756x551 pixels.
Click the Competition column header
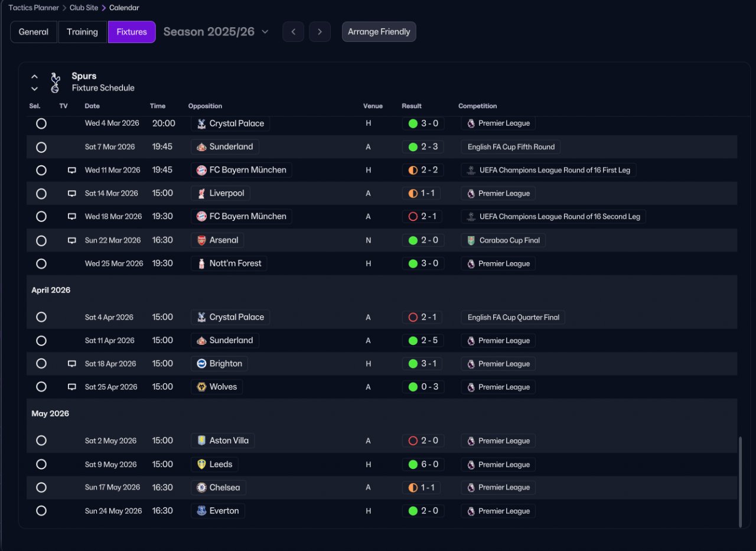coord(478,106)
